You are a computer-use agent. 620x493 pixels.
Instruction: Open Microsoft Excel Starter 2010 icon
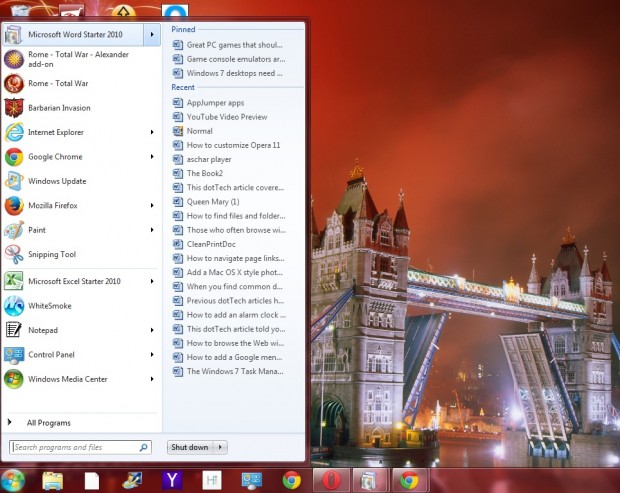tap(14, 281)
